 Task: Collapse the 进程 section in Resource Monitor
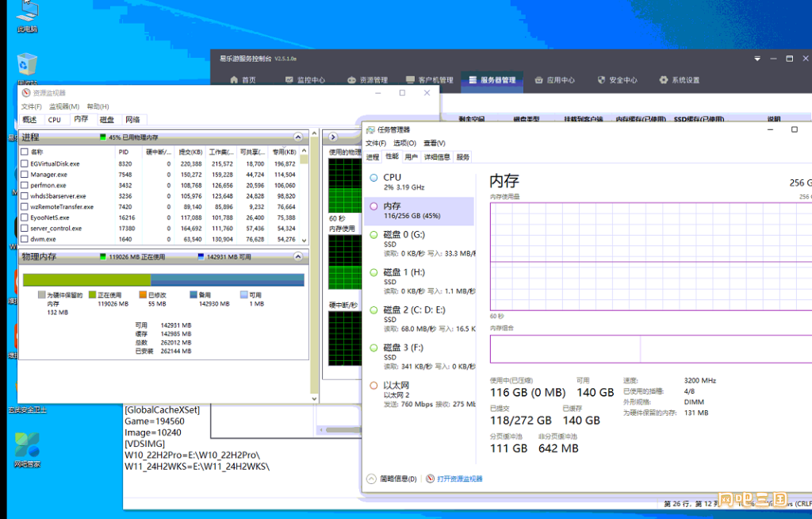(298, 137)
